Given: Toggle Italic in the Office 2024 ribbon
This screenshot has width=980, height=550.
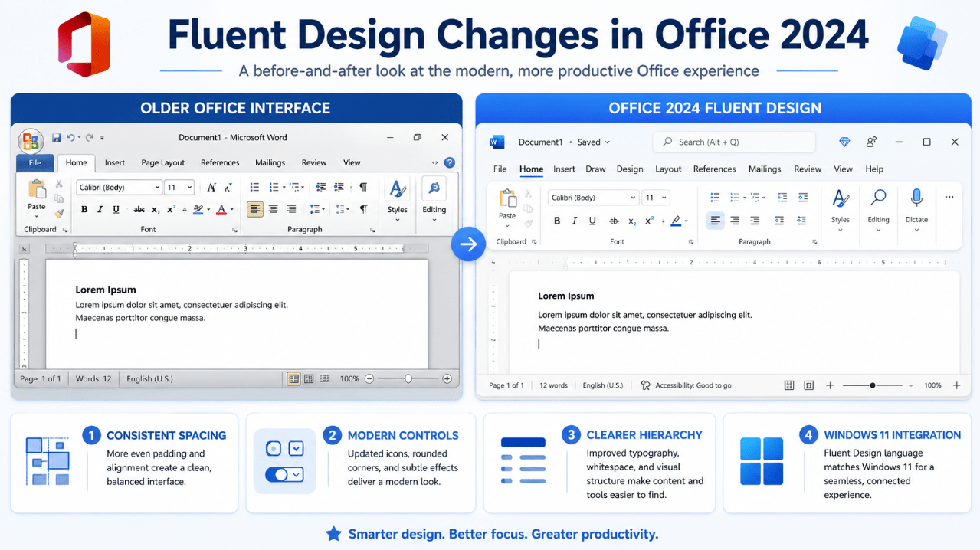Looking at the screenshot, I should (575, 221).
